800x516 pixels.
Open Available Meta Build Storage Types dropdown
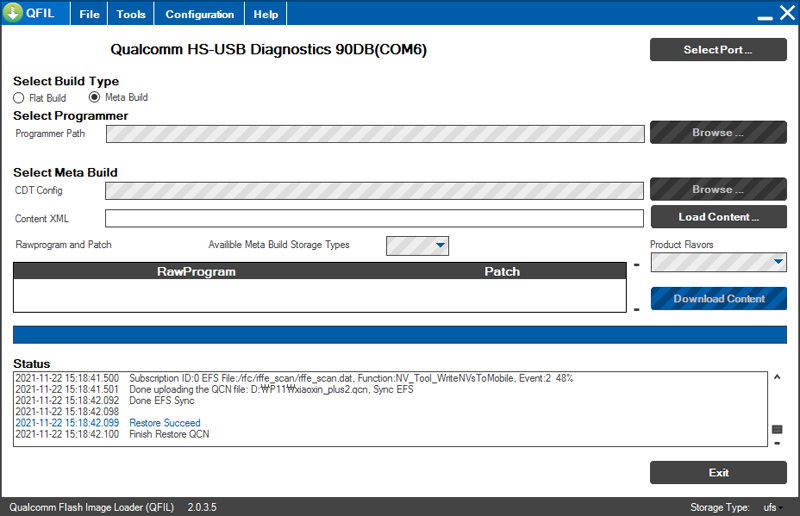(x=417, y=245)
